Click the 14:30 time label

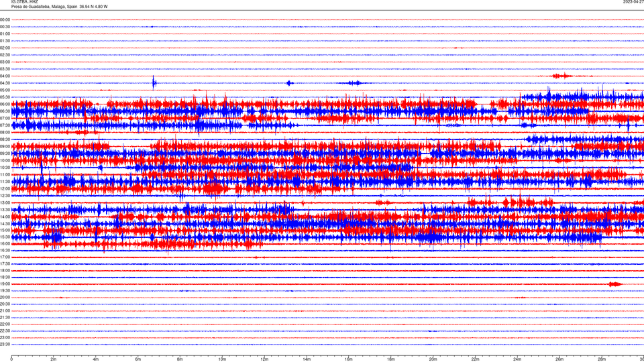(x=5, y=224)
